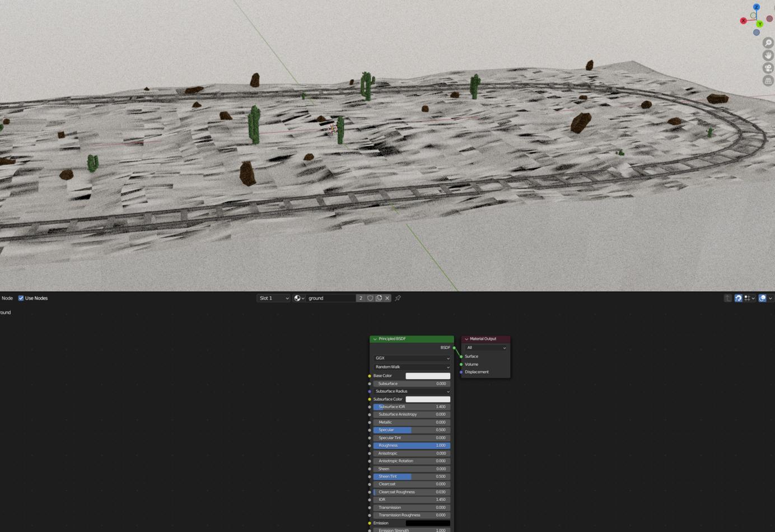Collapse the Material Output node
775x532 pixels.
point(466,339)
